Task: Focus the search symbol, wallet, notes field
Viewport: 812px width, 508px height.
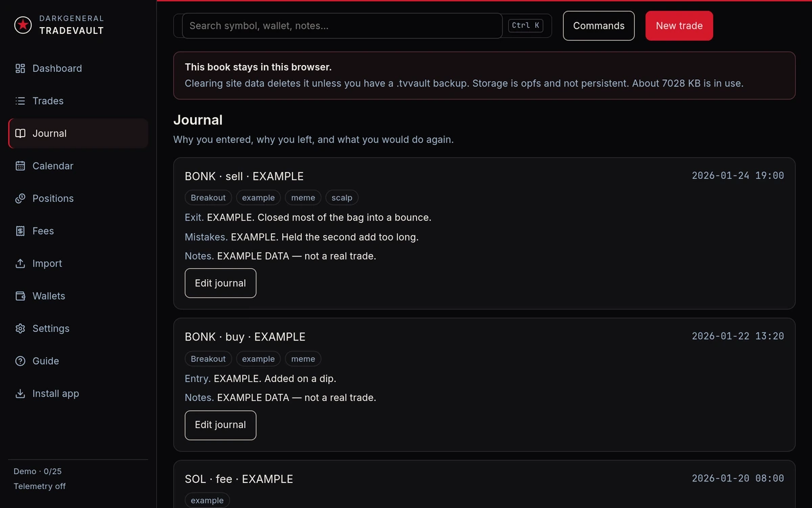Action: (342, 26)
